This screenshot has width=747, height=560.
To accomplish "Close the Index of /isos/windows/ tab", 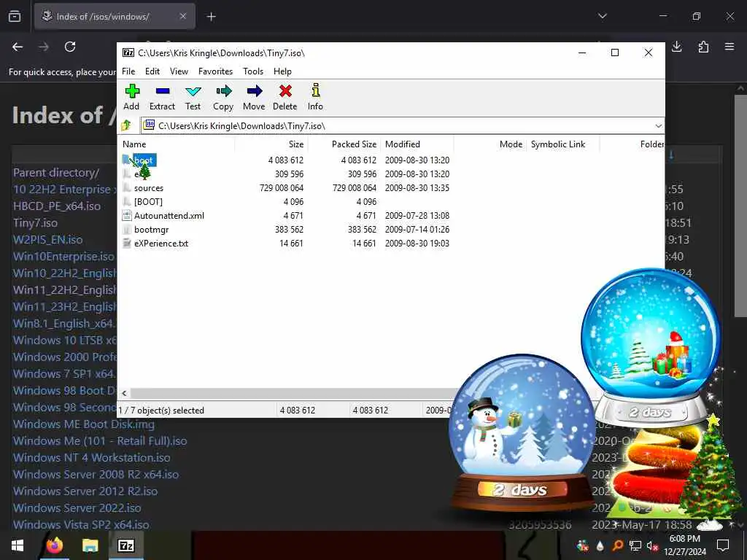I will click(x=183, y=17).
